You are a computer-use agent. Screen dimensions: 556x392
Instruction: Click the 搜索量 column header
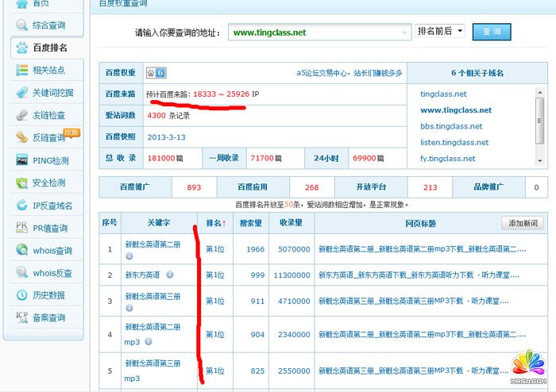tap(251, 223)
